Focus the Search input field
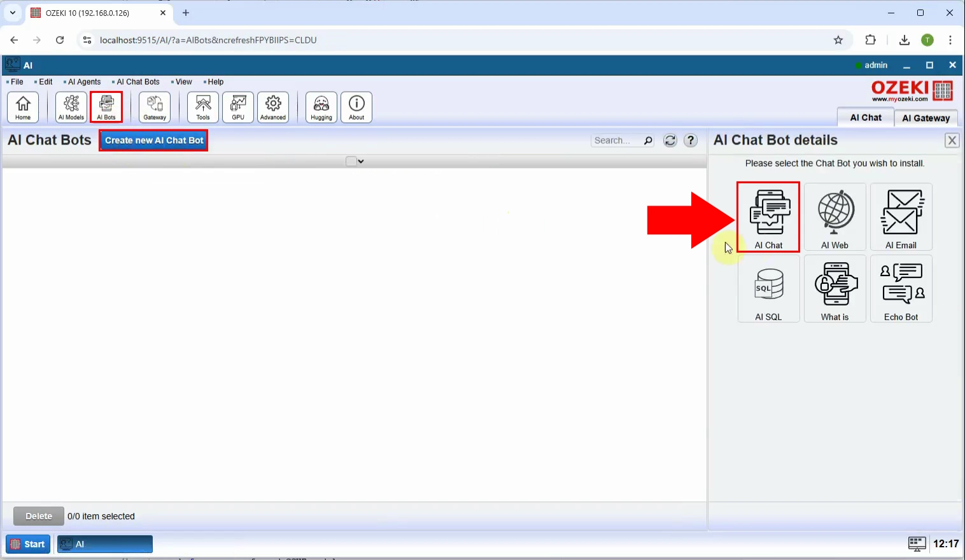 [x=616, y=141]
